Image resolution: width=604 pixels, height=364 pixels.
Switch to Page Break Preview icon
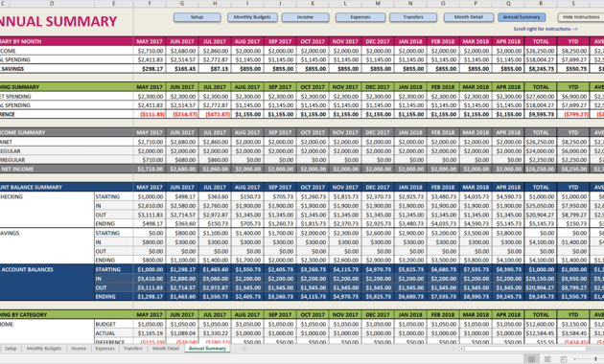[x=563, y=359]
